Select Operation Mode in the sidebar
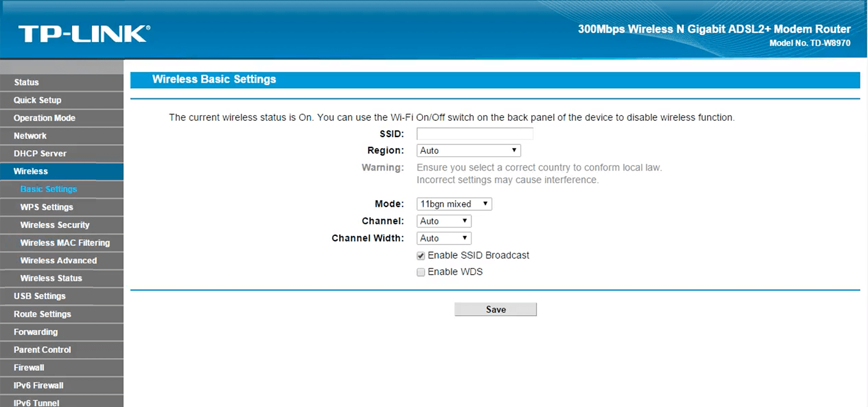 coord(45,118)
